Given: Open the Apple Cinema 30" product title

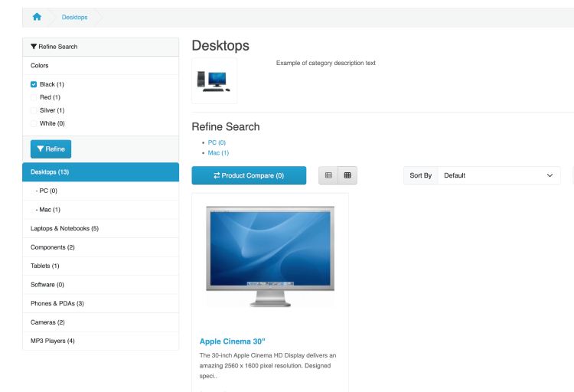Looking at the screenshot, I should point(233,341).
